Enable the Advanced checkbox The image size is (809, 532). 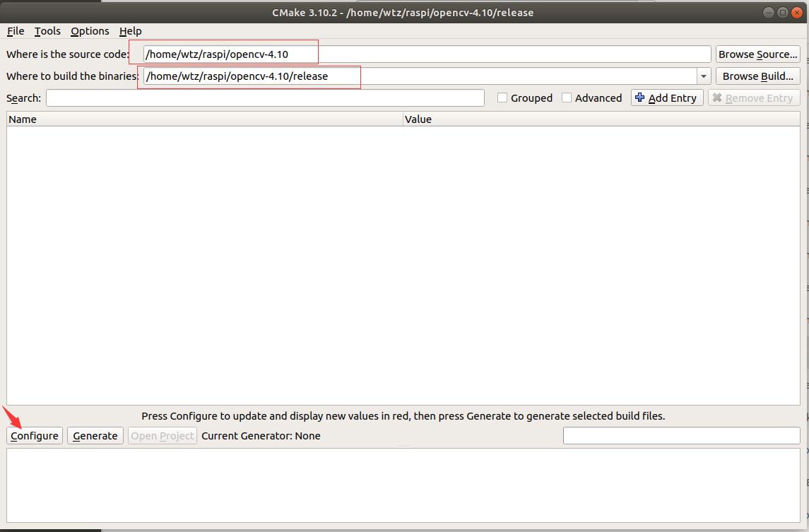click(567, 97)
